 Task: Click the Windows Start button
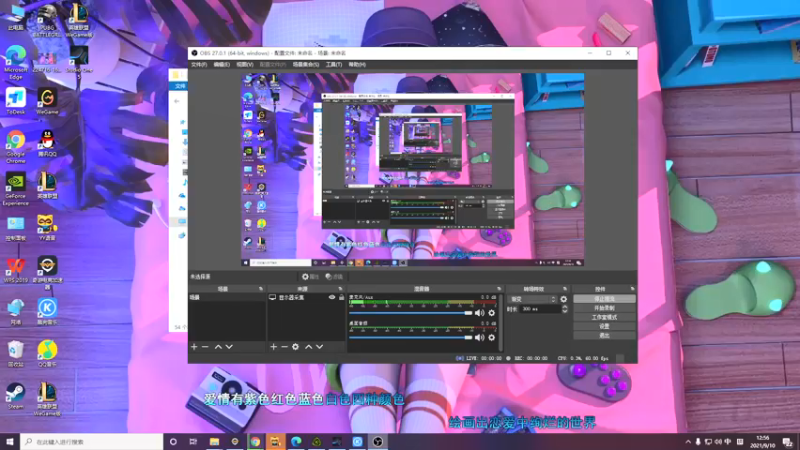[x=10, y=441]
